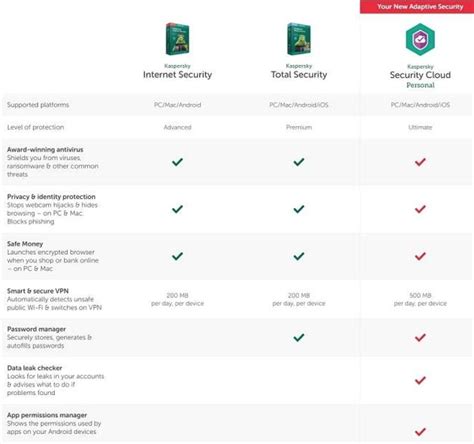Viewport: 474px width, 444px height.
Task: Click the Security Cloud hexagon shield icon
Action: click(x=420, y=39)
